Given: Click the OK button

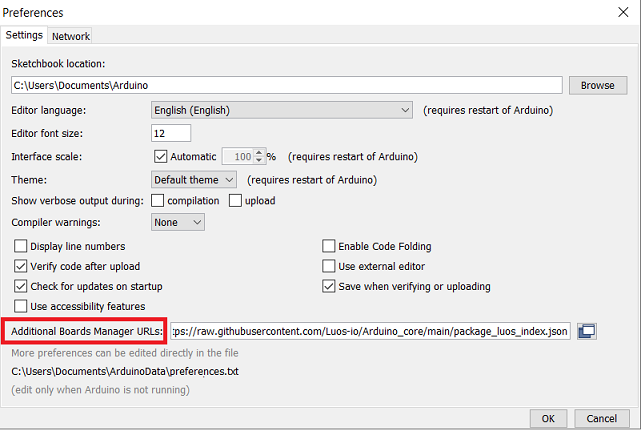Looking at the screenshot, I should coord(547,418).
